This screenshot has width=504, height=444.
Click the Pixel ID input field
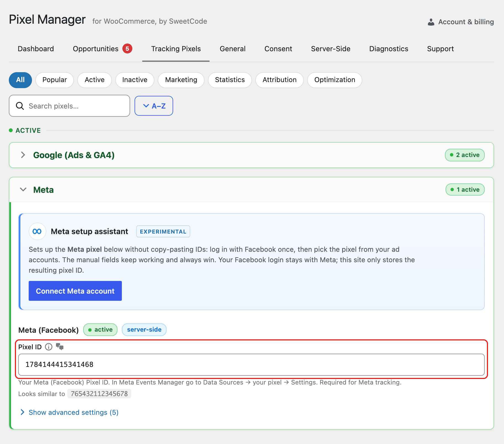[251, 364]
